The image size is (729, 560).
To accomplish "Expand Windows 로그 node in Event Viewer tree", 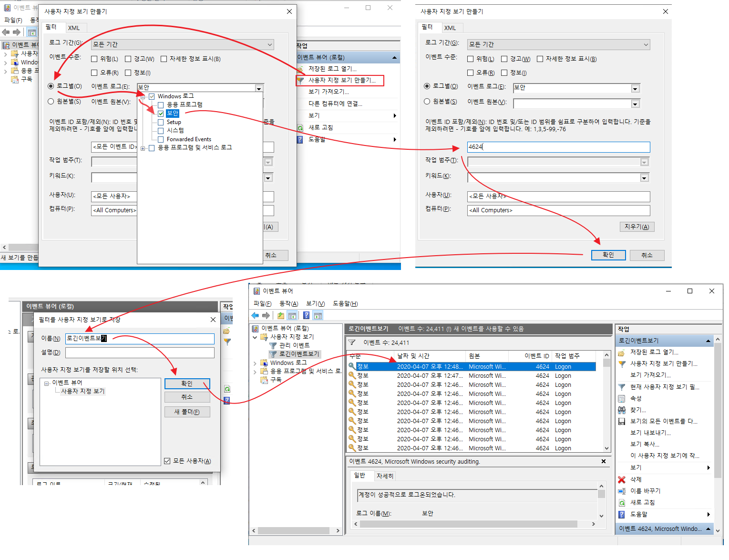I will click(255, 363).
